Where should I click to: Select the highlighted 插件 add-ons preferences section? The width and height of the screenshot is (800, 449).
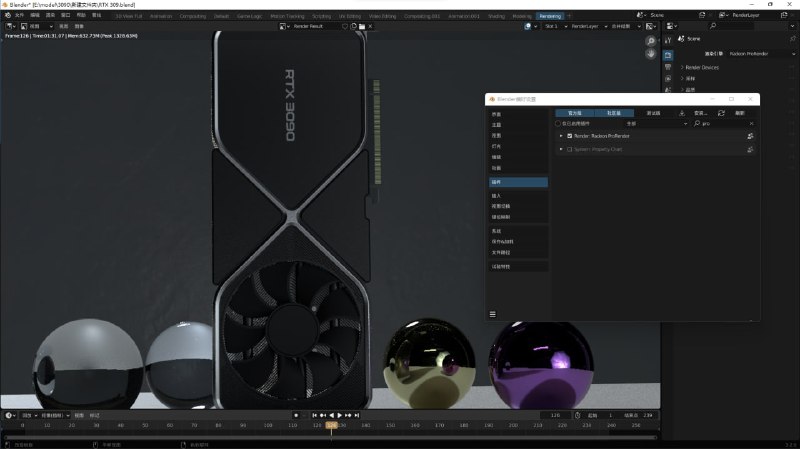tap(518, 182)
